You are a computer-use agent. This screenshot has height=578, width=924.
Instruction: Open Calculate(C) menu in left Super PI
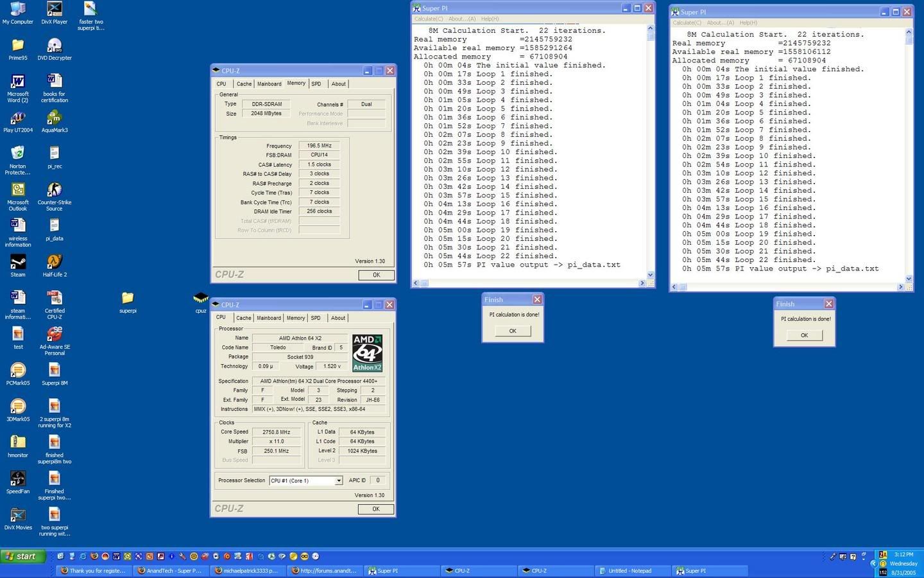429,19
